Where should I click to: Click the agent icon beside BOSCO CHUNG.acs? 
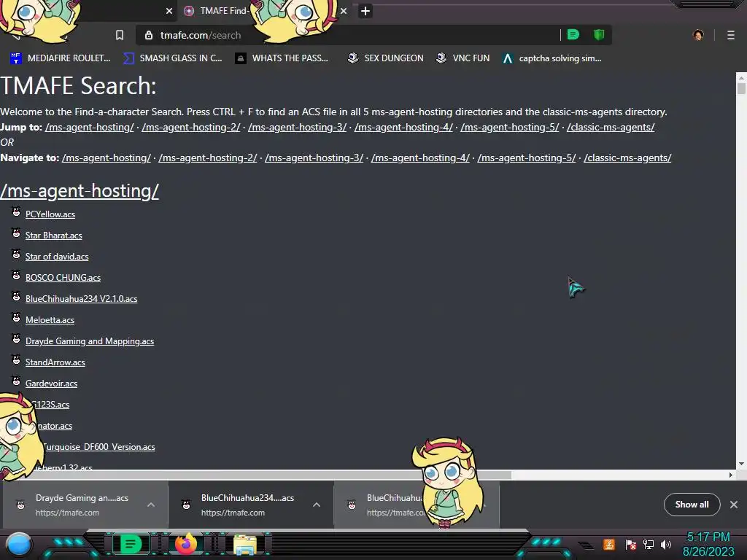[x=16, y=275]
